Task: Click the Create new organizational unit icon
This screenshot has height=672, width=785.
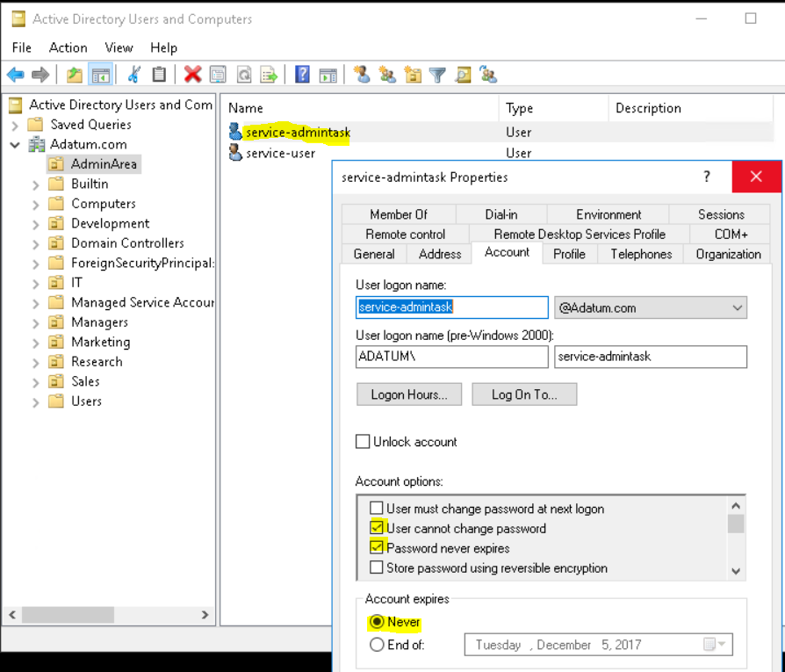Action: 413,75
